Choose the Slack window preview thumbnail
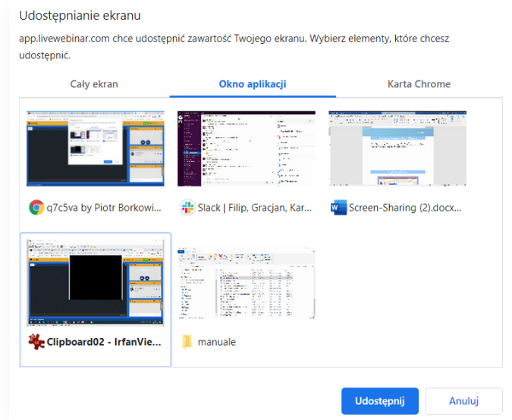 (x=247, y=149)
